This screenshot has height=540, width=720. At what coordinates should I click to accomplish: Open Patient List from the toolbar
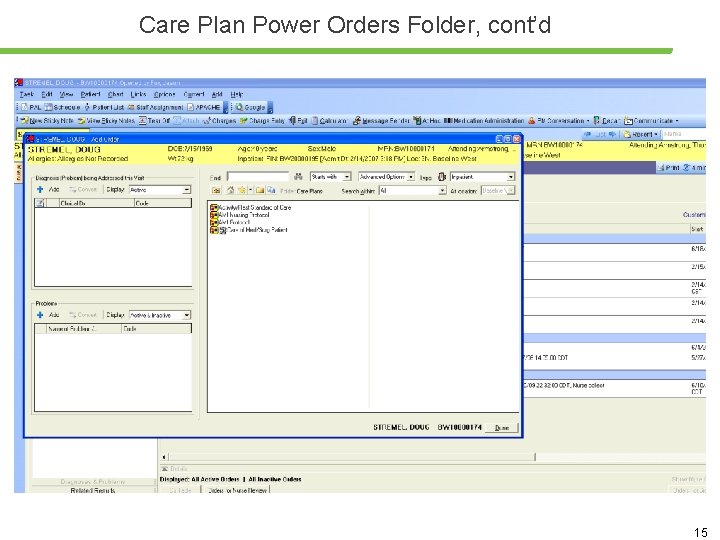104,107
